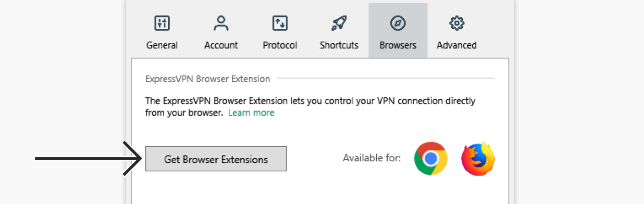Switch to the Account tab label

pyautogui.click(x=221, y=45)
